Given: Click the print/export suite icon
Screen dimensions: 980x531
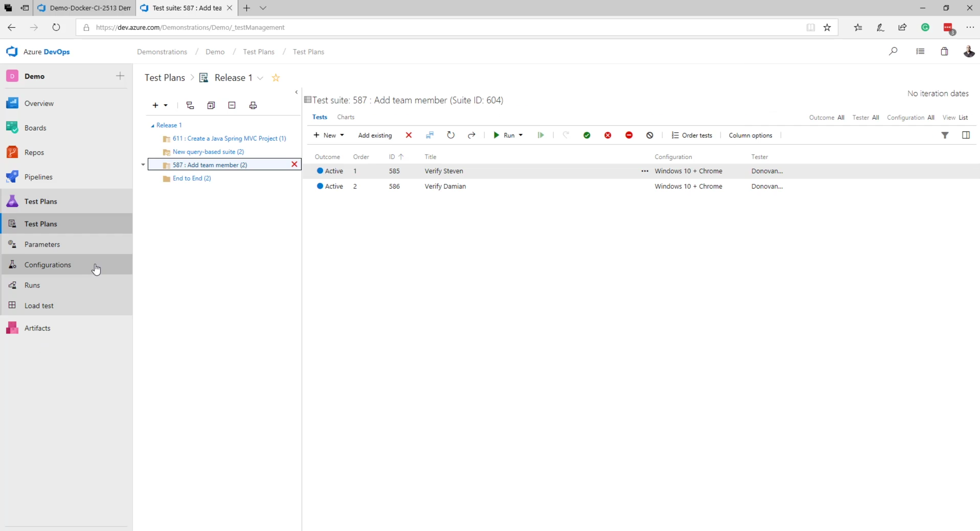Looking at the screenshot, I should (253, 105).
